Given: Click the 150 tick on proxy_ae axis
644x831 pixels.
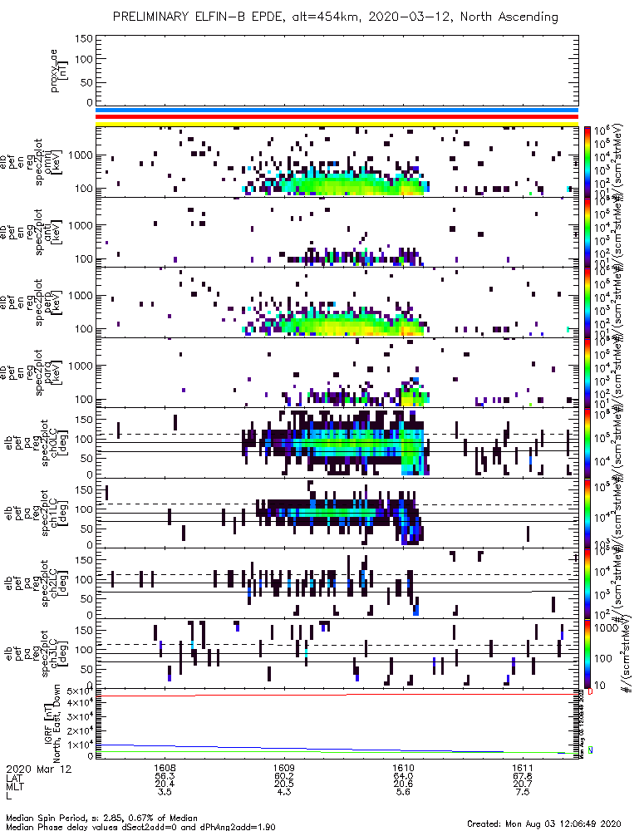Looking at the screenshot, I should tap(84, 39).
